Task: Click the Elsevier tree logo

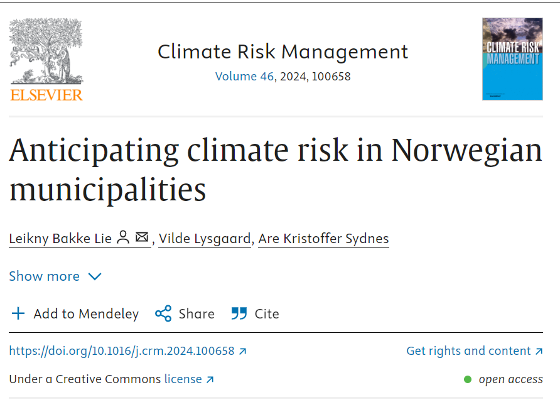Action: [x=46, y=60]
